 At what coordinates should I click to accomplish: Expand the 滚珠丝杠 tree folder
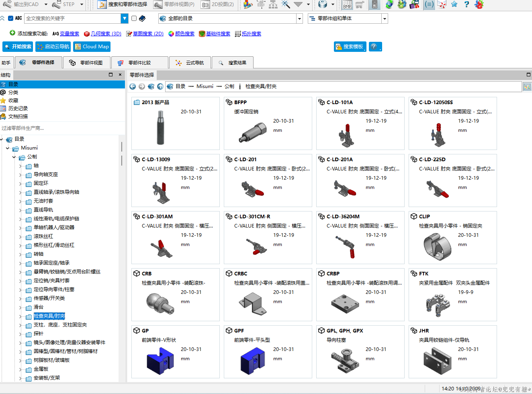click(20, 236)
